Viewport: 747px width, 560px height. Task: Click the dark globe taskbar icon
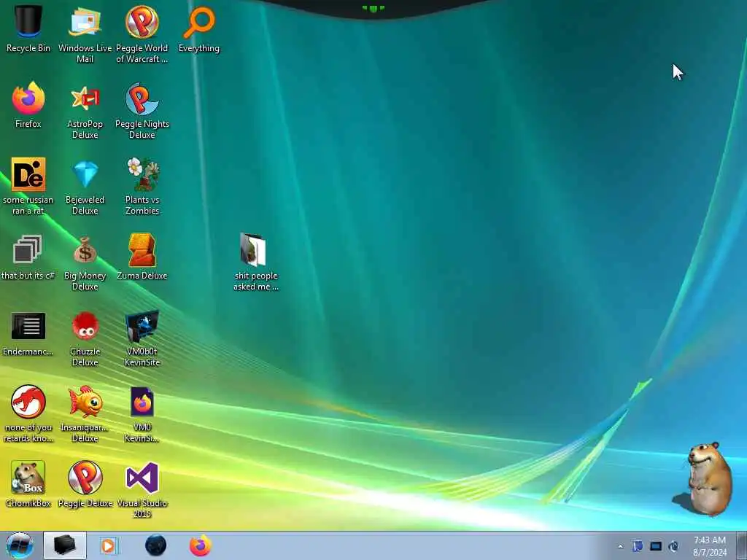click(155, 545)
